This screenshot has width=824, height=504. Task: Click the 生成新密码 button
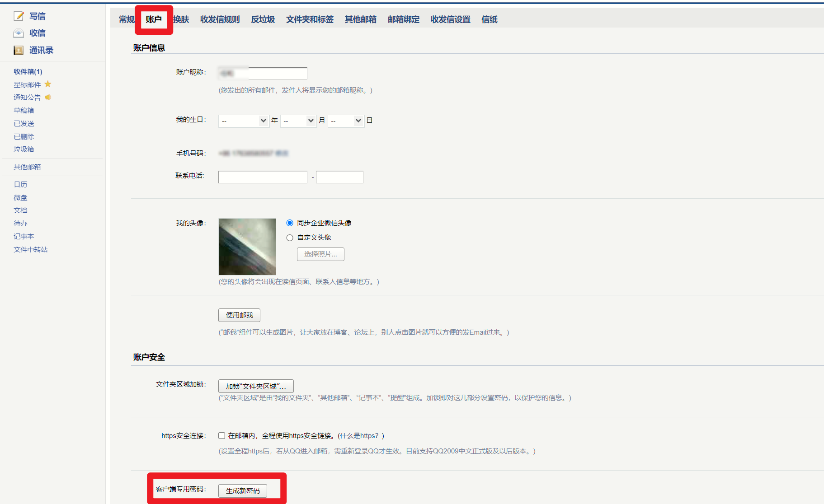tap(243, 490)
